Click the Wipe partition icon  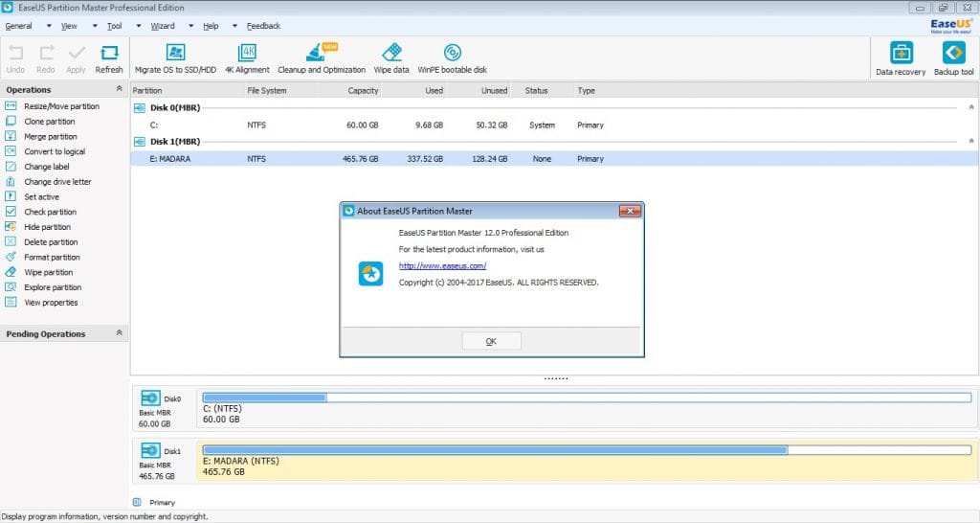pos(11,271)
